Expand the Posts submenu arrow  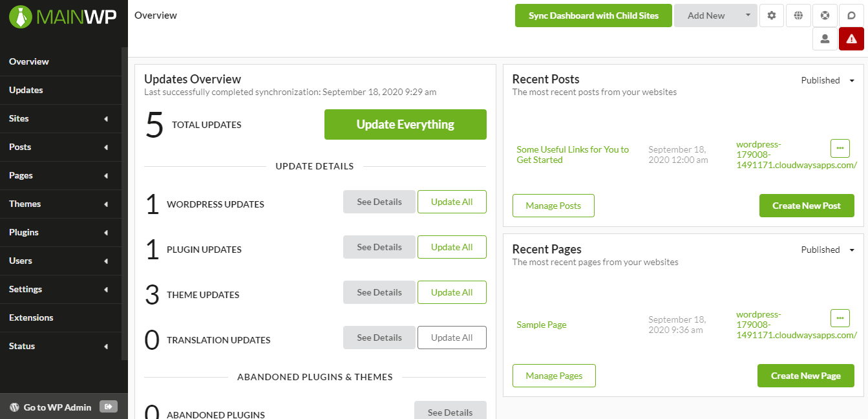click(105, 147)
